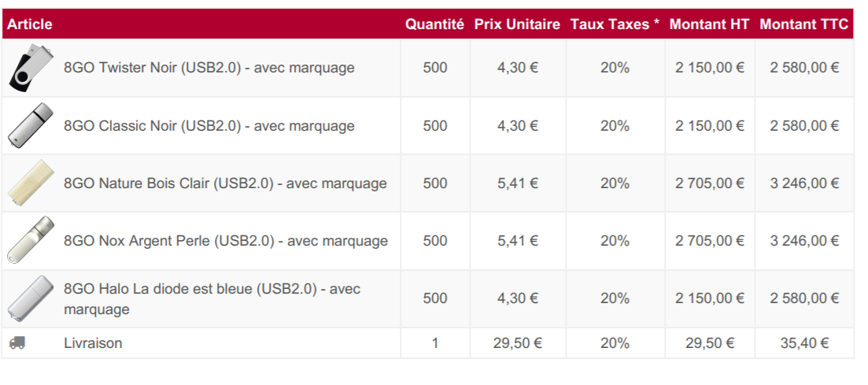Click the Montant TTC column header

click(x=803, y=24)
